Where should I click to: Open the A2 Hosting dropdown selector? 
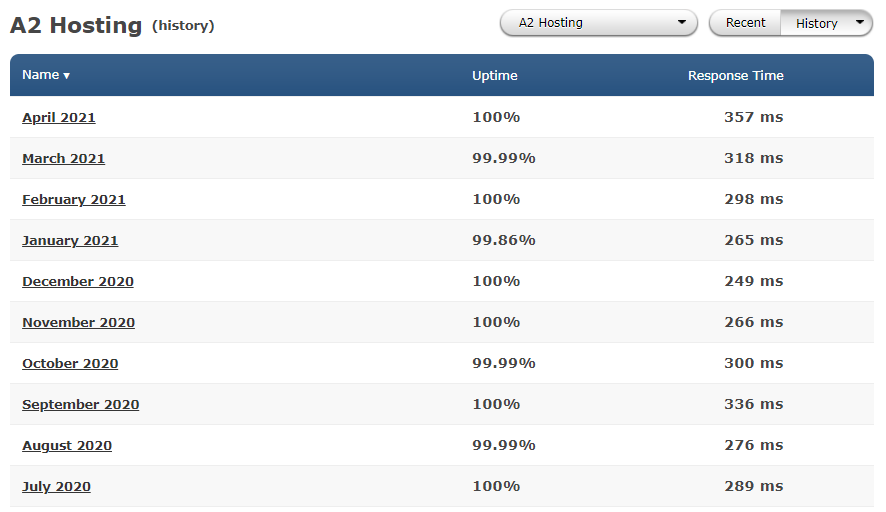point(598,23)
